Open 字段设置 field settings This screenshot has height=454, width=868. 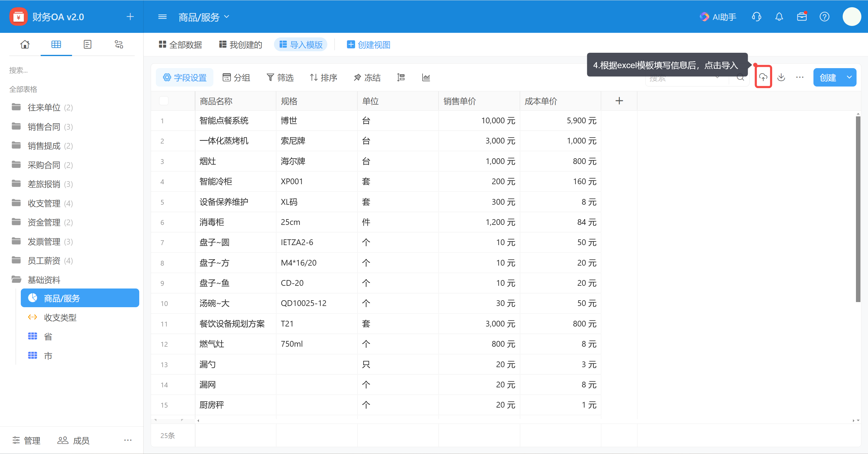point(185,77)
